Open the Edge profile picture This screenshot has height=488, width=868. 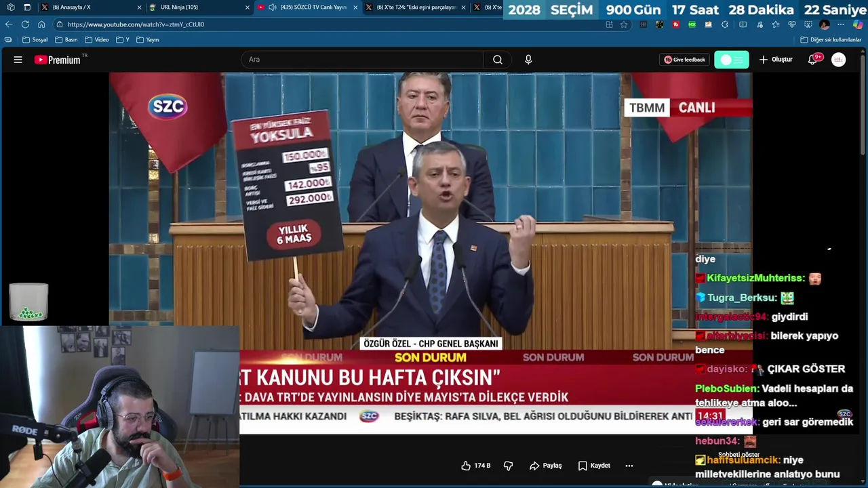pyautogui.click(x=825, y=24)
